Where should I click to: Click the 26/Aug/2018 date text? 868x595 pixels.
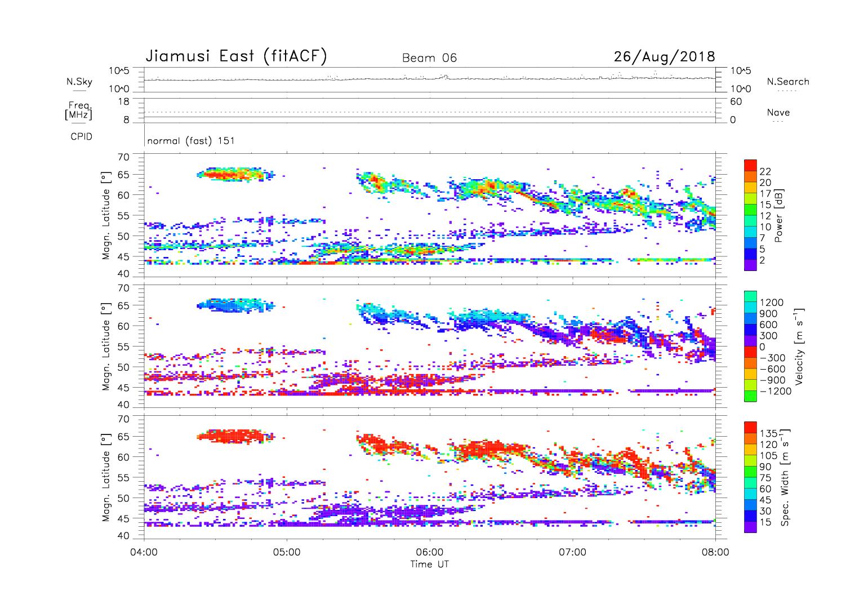click(664, 57)
